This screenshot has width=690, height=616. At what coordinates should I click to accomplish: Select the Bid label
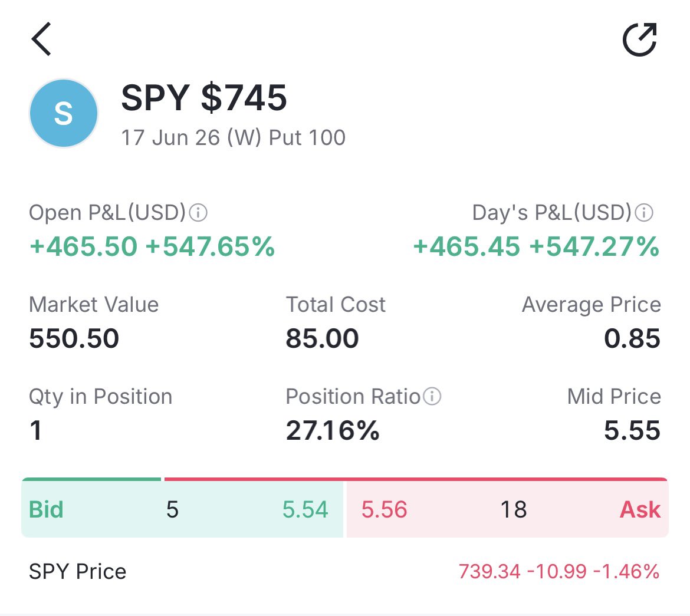46,509
